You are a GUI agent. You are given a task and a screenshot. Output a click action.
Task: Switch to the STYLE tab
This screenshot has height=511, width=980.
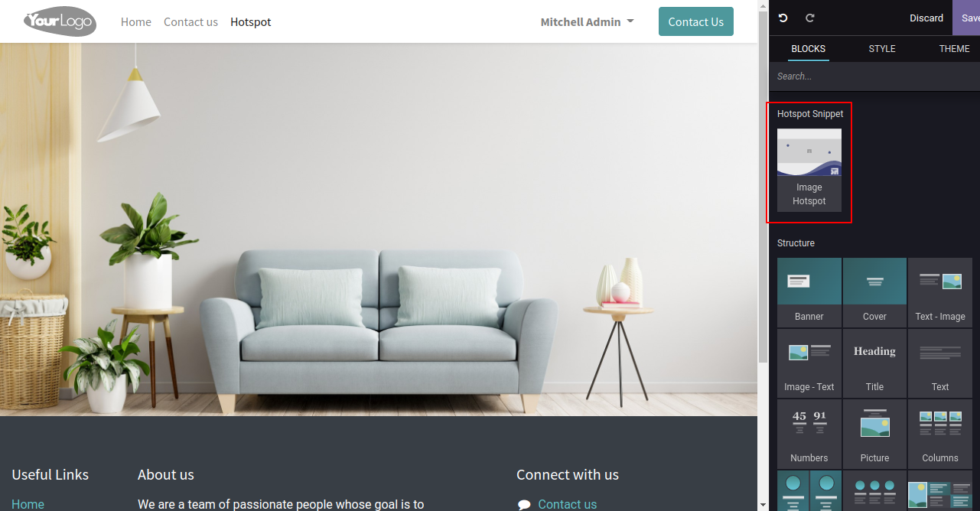coord(882,48)
